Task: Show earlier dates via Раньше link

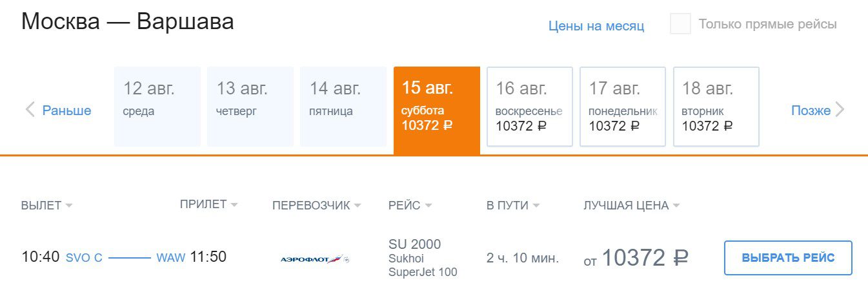Action: [x=66, y=111]
